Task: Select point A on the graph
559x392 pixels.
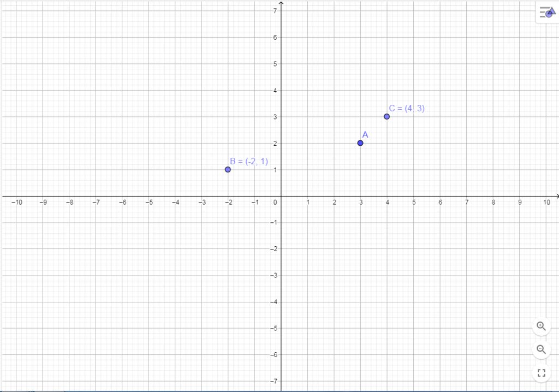Action: pyautogui.click(x=360, y=143)
